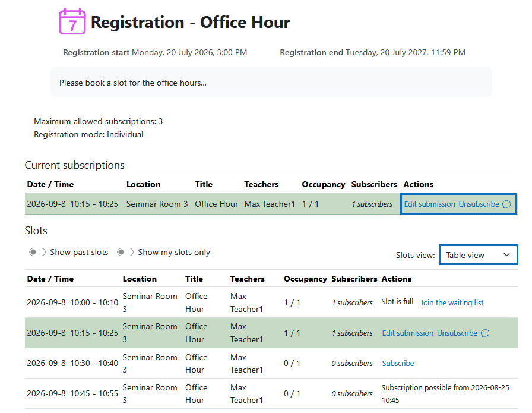Open comment bubble icon in Current subscriptions row

[506, 204]
